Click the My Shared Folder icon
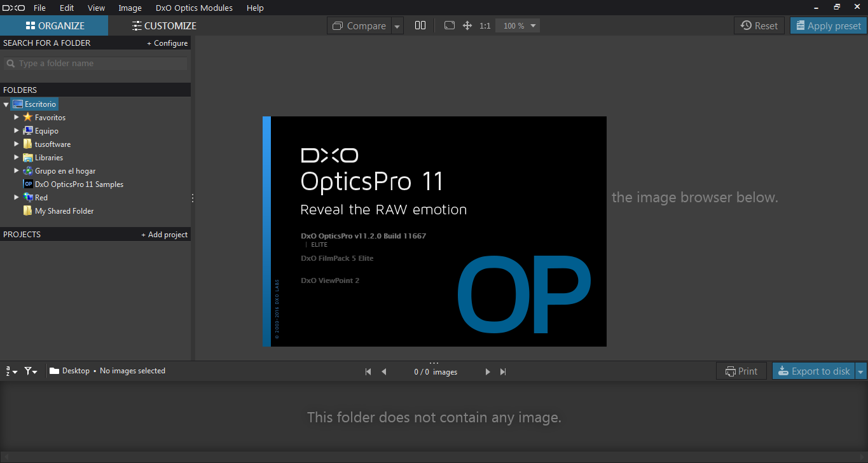 [27, 211]
